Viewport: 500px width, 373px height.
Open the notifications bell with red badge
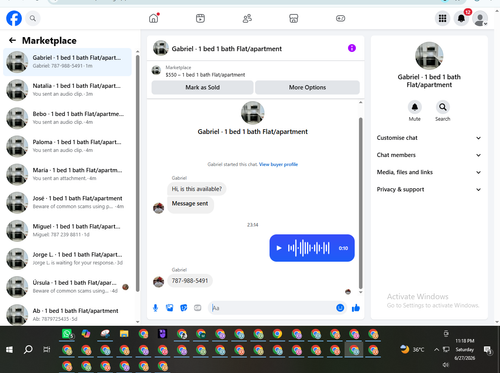point(461,18)
